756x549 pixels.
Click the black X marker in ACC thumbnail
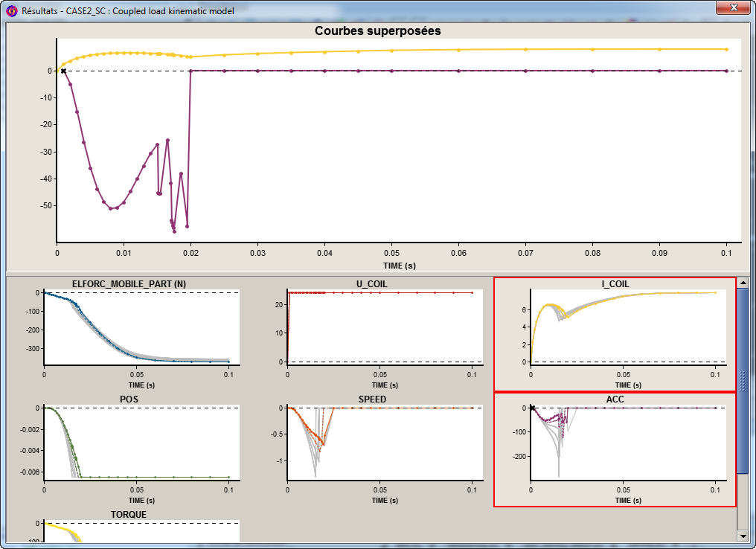coord(532,408)
